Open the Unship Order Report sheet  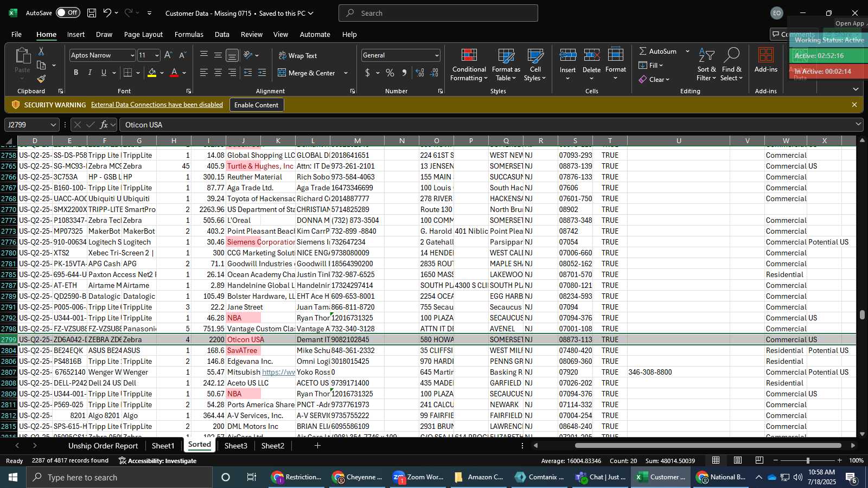[103, 446]
